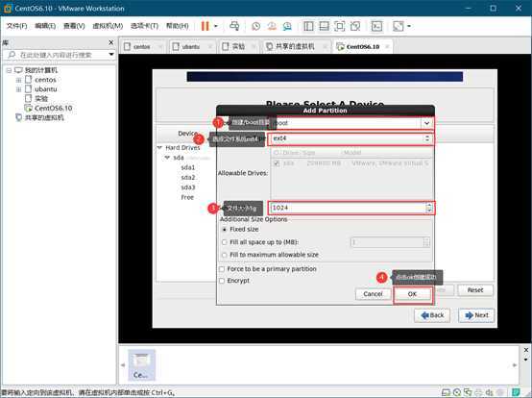Screen dimensions: 532x398
Task: Click the Size field showing 1024
Action: (x=348, y=208)
